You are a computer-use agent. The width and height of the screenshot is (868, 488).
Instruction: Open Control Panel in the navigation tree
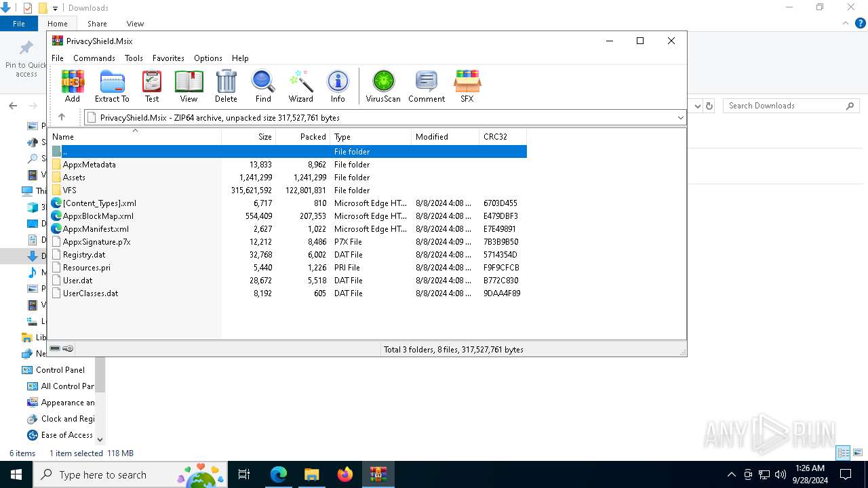tap(60, 370)
